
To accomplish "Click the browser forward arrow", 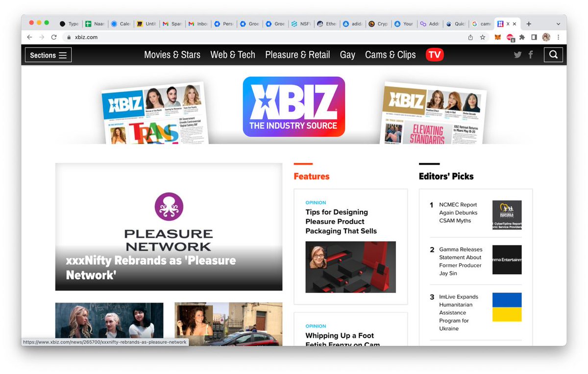I will coord(42,37).
